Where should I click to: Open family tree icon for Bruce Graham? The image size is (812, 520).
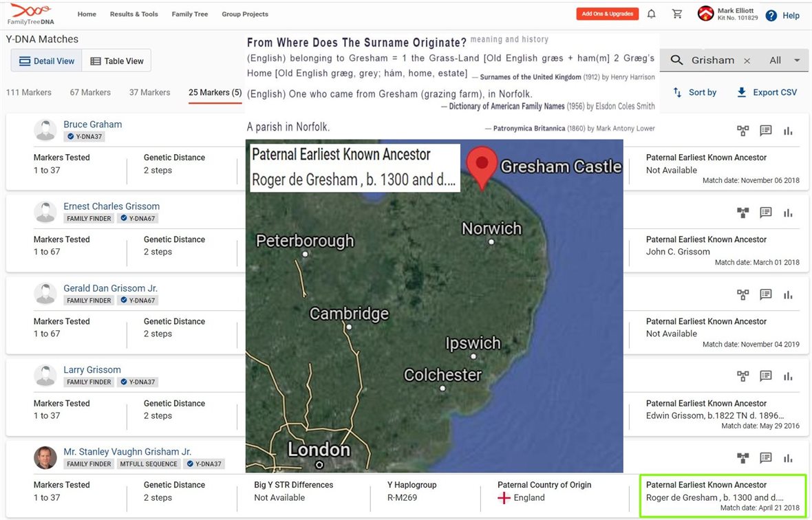[742, 131]
